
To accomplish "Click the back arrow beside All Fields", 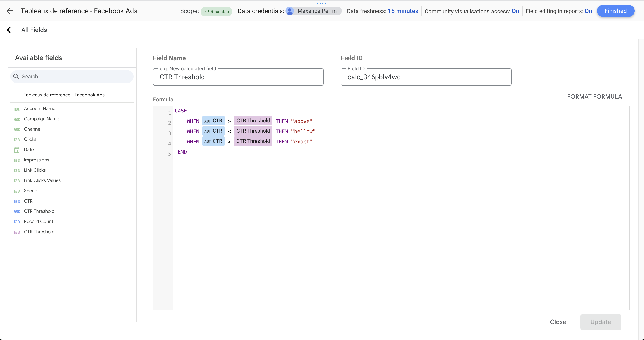I will [10, 30].
